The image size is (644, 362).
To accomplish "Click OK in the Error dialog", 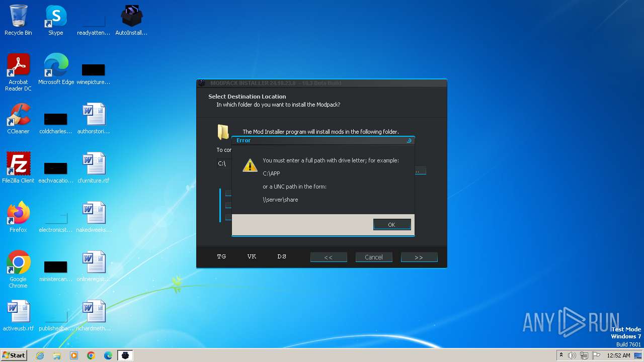I will [x=392, y=225].
